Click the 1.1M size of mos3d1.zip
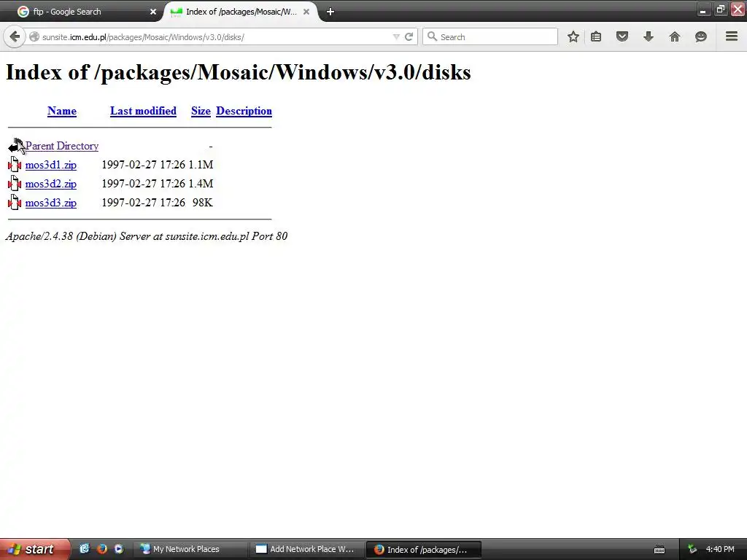Image resolution: width=747 pixels, height=560 pixels. click(x=201, y=165)
